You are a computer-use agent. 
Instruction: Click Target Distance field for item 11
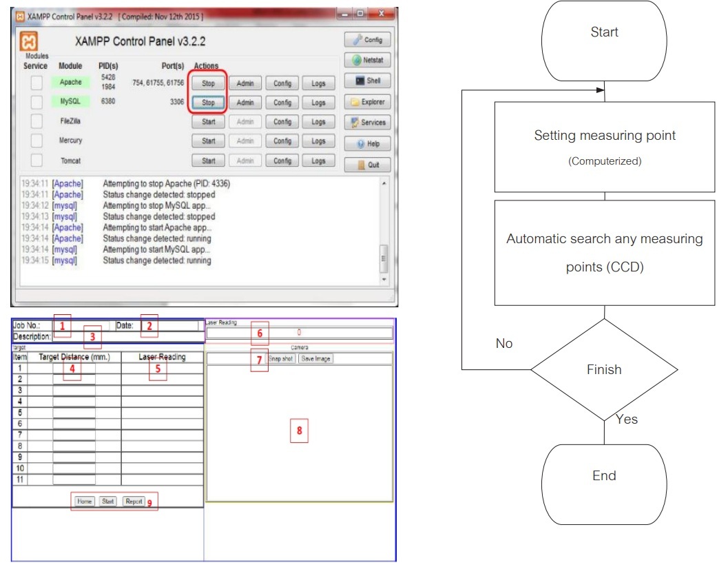[74, 480]
